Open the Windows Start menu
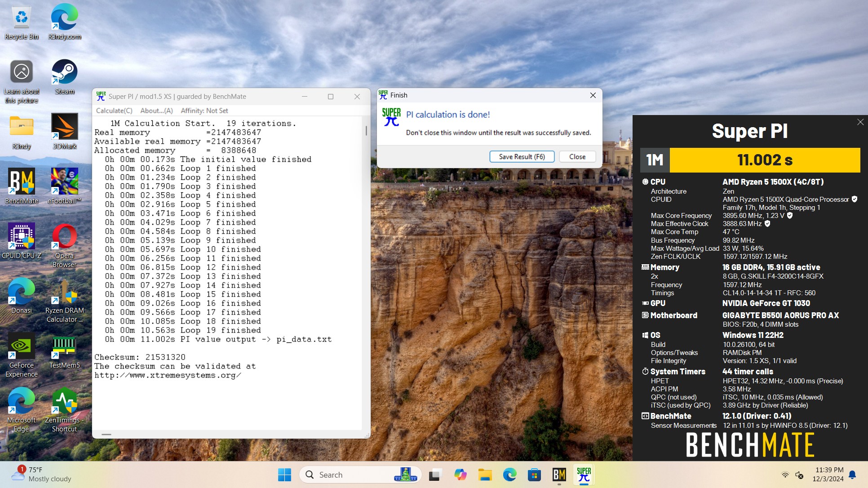 click(x=284, y=475)
